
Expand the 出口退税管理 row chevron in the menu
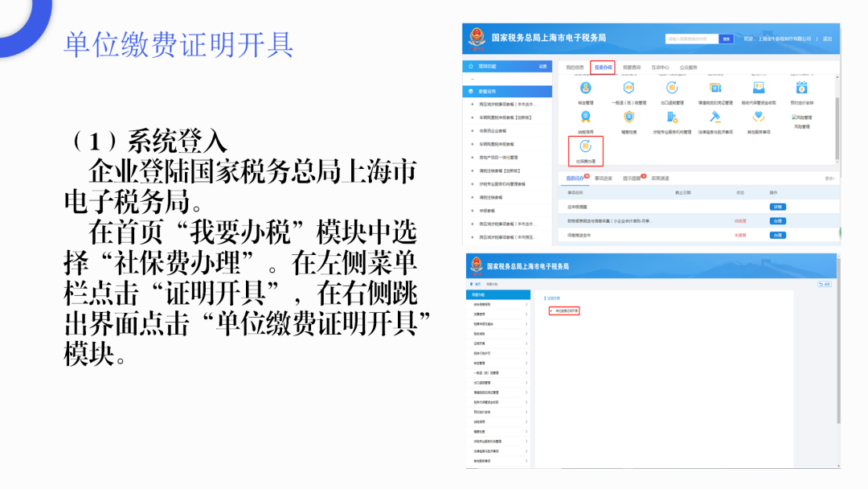(x=526, y=383)
